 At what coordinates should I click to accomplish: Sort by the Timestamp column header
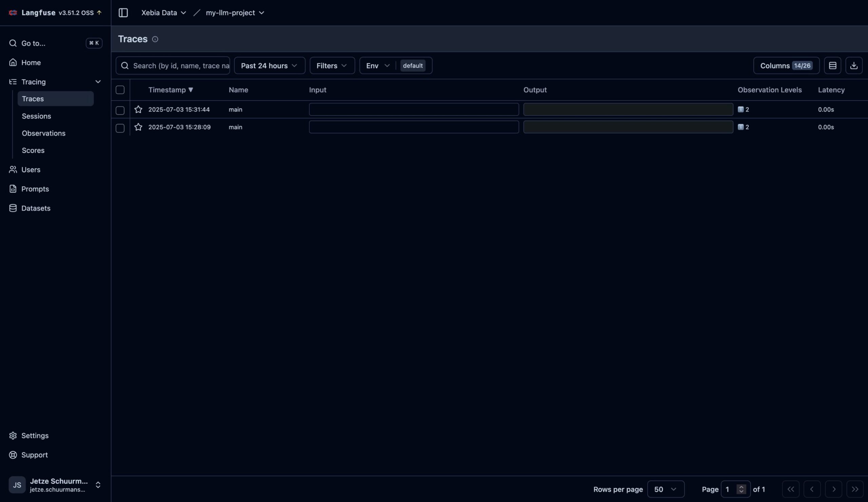pos(171,90)
